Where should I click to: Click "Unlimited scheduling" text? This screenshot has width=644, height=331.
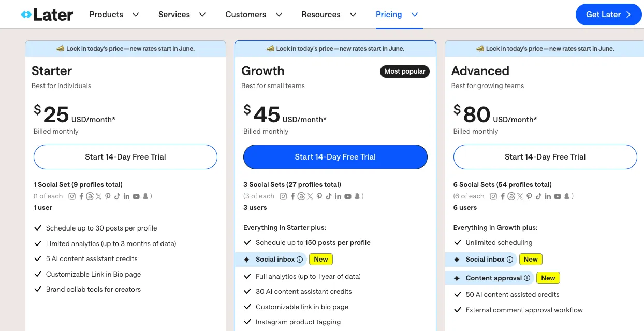tap(499, 243)
